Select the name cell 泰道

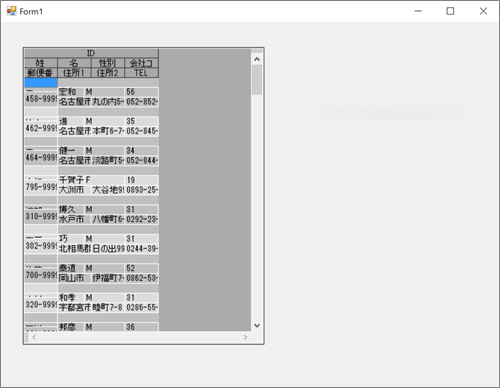71,268
